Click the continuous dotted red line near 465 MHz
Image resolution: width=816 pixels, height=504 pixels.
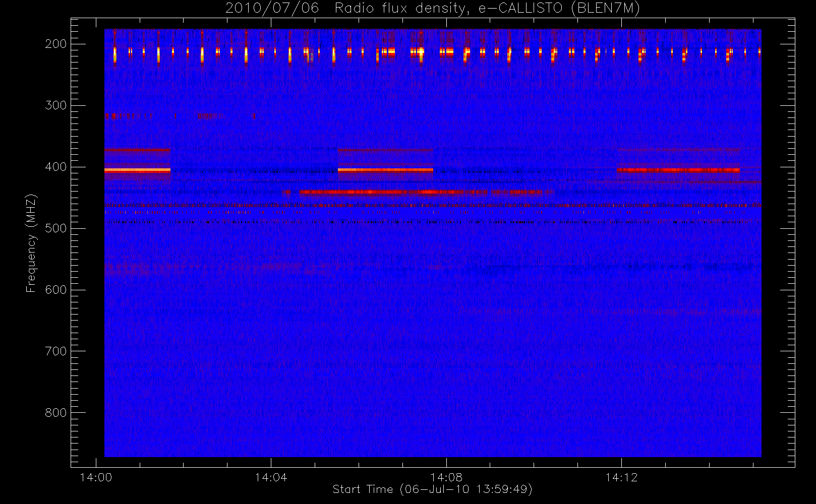click(x=433, y=205)
